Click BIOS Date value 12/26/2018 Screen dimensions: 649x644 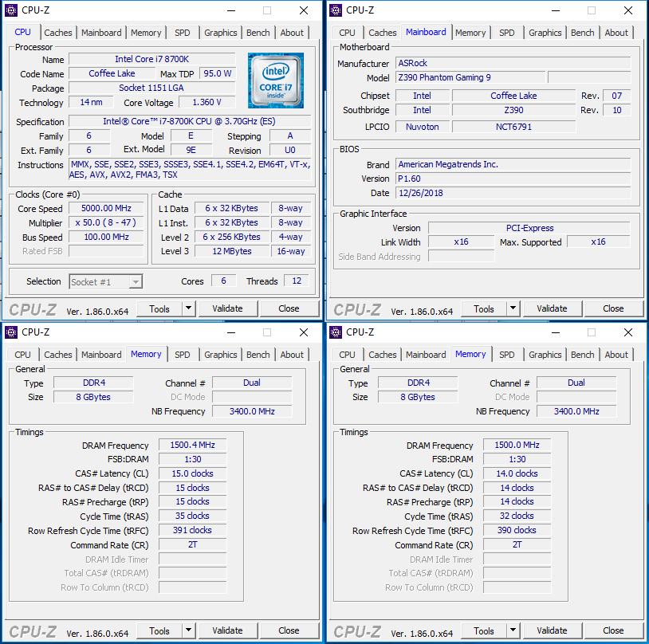[513, 193]
